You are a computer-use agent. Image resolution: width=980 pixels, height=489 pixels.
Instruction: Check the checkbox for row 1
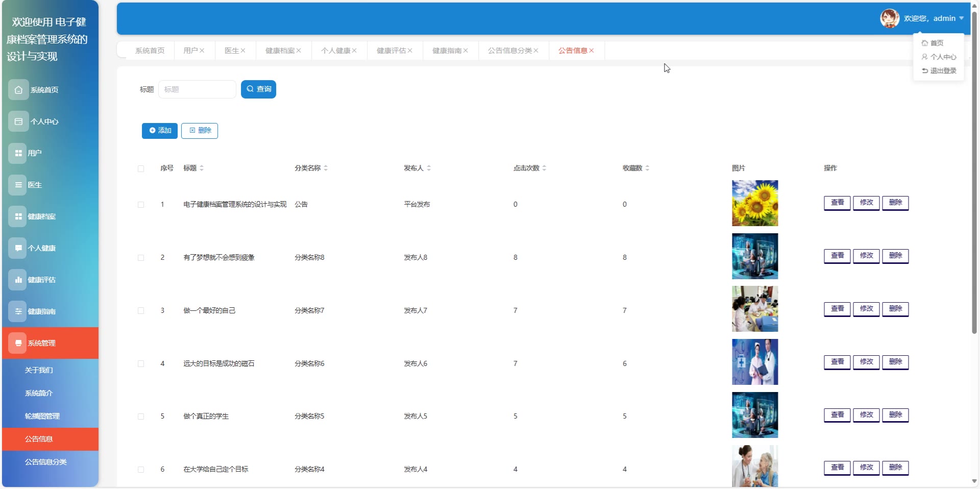141,205
